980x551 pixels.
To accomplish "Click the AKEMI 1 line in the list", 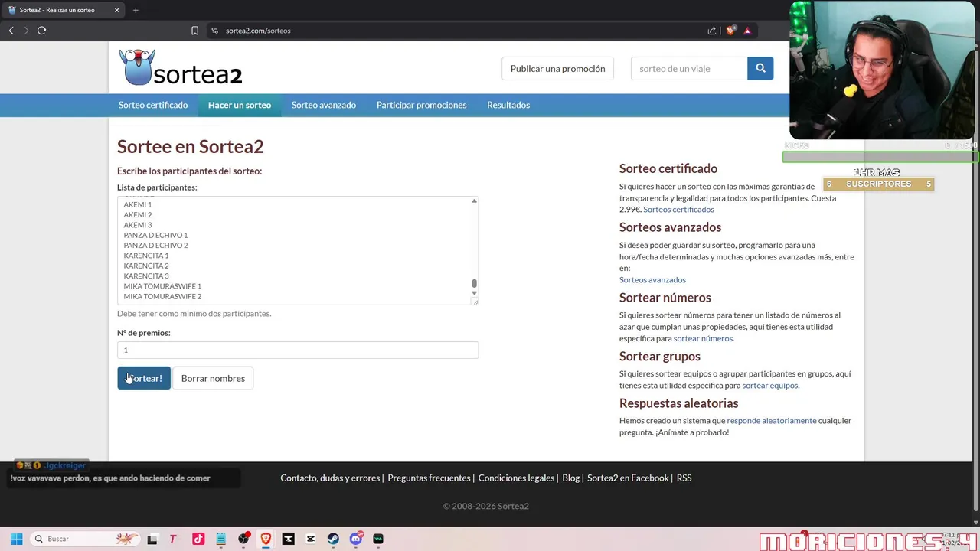I will point(138,204).
